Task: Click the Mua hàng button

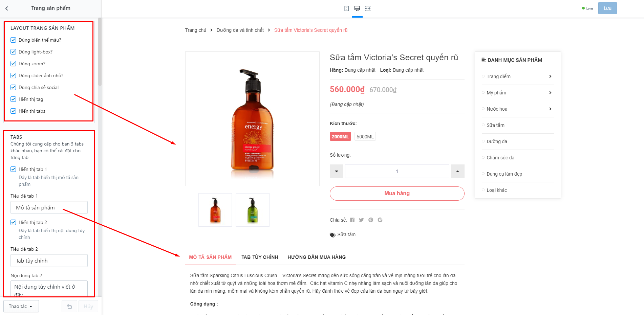Action: [397, 194]
